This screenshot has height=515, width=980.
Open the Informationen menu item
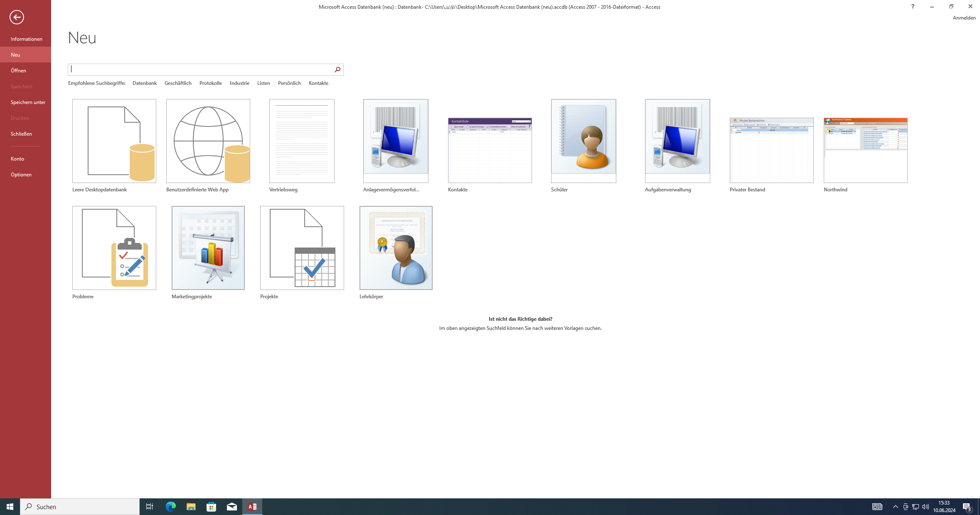point(26,39)
